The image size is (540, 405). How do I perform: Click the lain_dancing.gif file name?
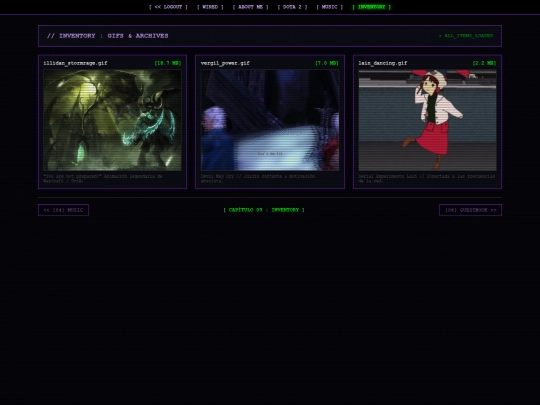(383, 63)
